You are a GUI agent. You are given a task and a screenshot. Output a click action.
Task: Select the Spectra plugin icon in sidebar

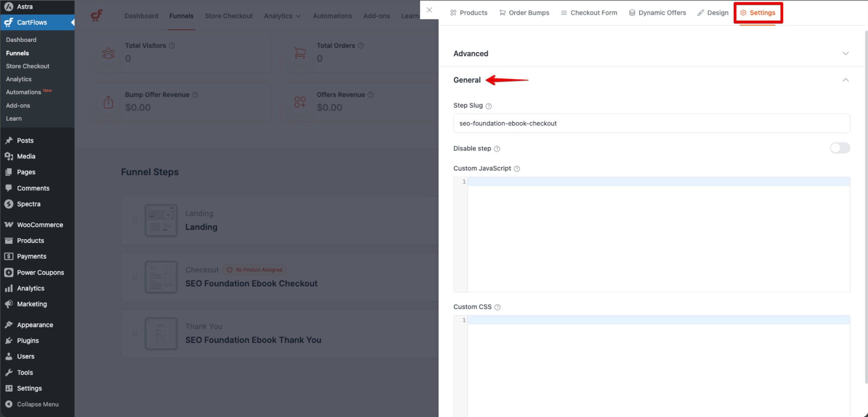(x=9, y=204)
